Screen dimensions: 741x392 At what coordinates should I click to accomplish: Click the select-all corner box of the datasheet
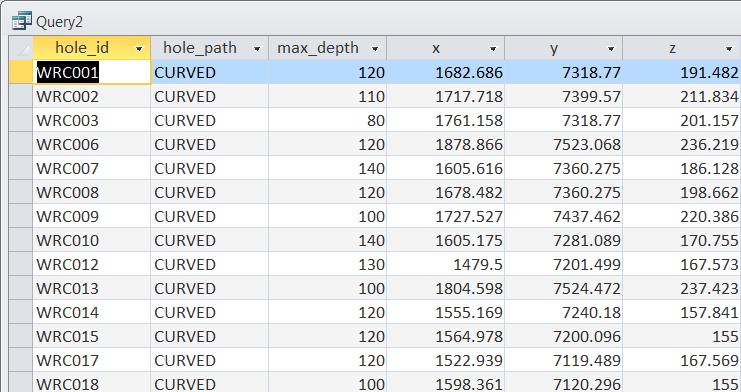(x=21, y=48)
